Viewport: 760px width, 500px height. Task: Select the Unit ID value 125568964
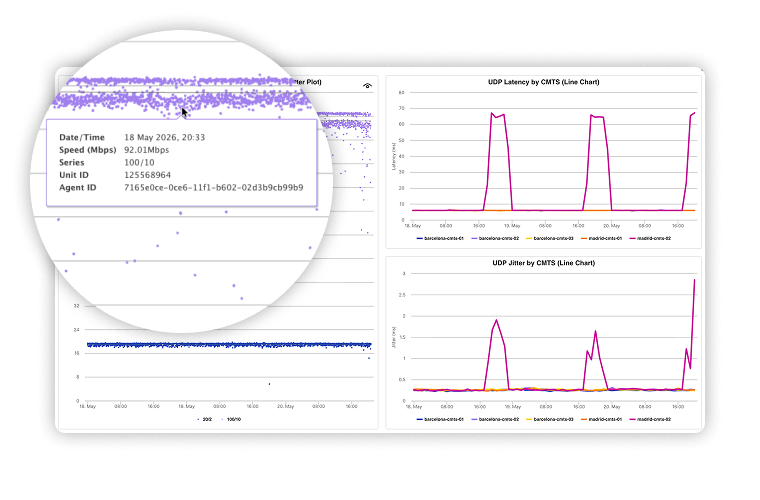coord(147,175)
